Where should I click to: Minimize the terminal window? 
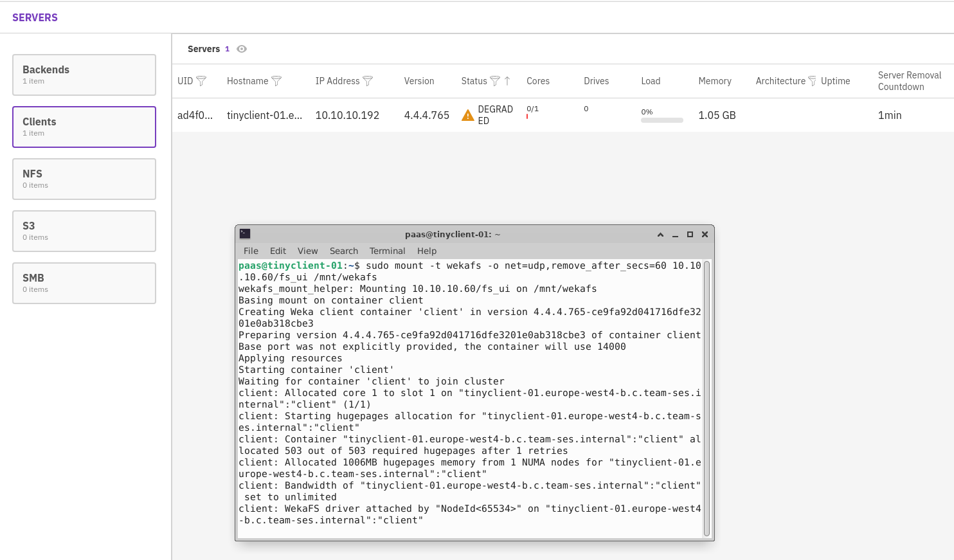coord(675,235)
